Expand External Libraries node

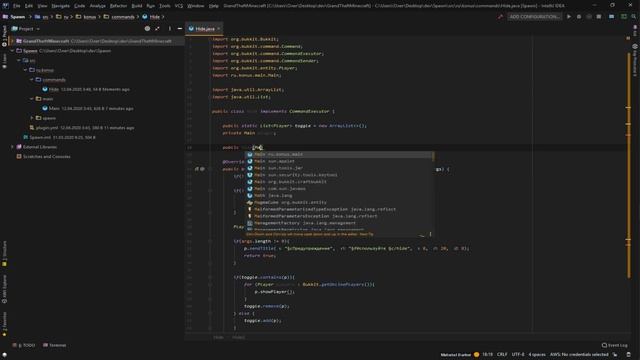pyautogui.click(x=13, y=147)
